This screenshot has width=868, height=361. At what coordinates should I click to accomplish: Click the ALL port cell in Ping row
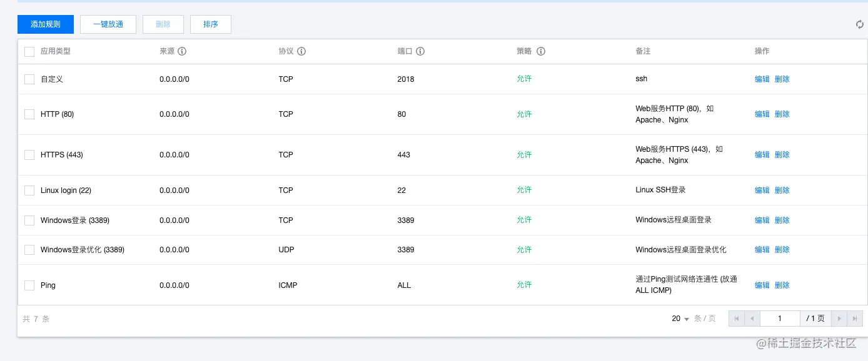tap(405, 285)
